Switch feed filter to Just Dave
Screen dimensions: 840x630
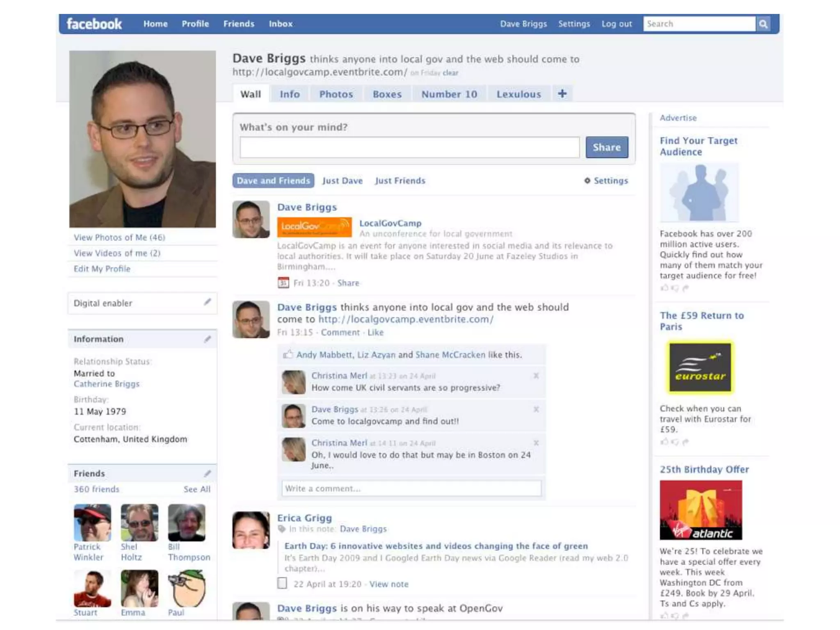pyautogui.click(x=342, y=180)
